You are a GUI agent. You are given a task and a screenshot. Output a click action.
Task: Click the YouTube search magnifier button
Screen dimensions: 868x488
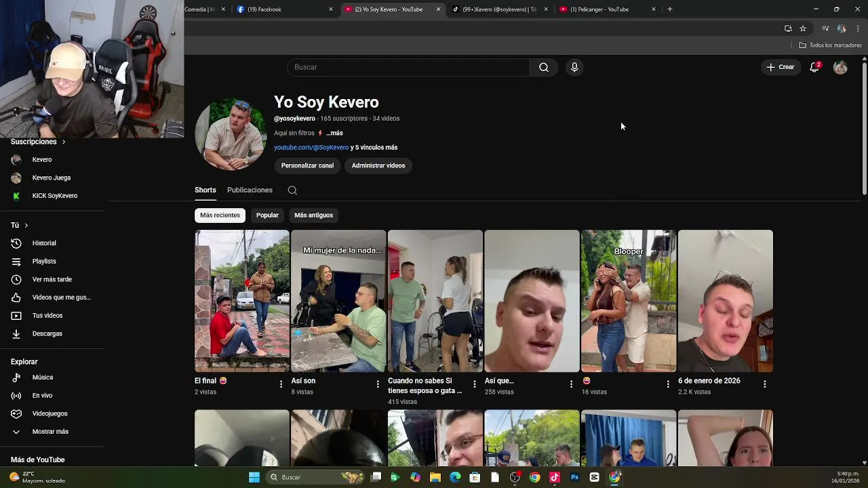544,67
